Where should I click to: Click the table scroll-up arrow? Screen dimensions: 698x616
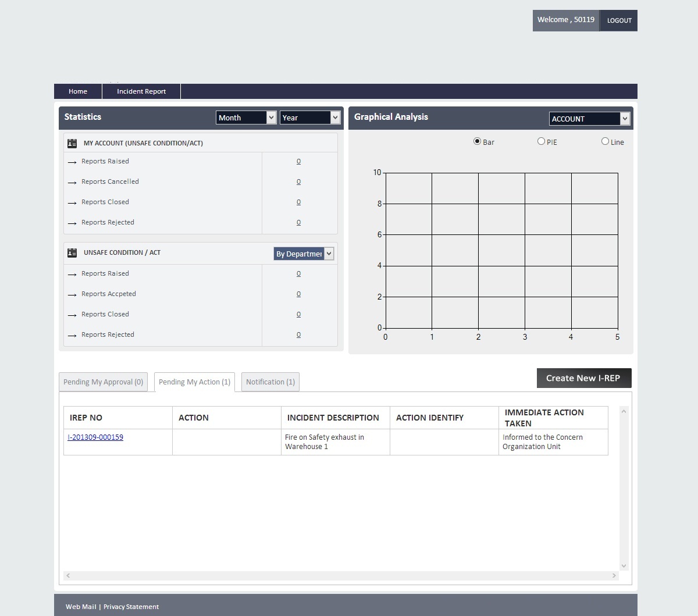coord(624,411)
